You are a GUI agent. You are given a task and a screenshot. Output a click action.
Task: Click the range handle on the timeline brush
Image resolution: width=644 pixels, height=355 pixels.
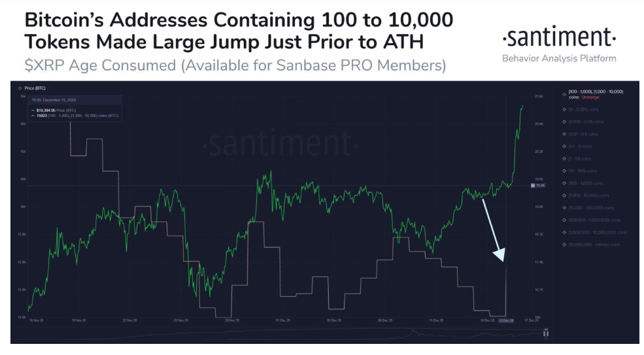[545, 333]
